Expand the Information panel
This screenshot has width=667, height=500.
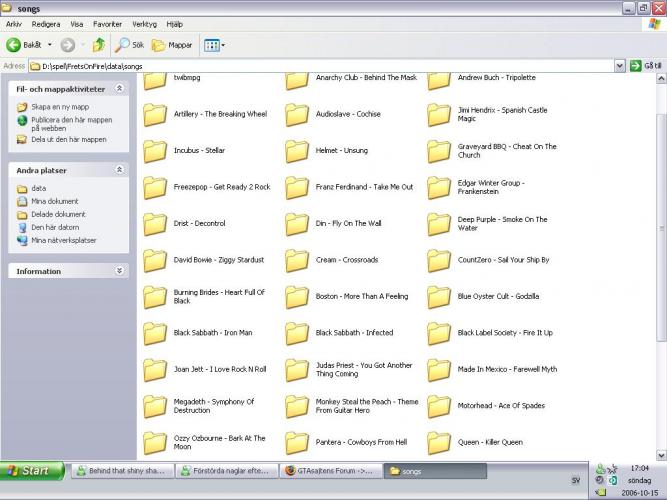pyautogui.click(x=119, y=271)
